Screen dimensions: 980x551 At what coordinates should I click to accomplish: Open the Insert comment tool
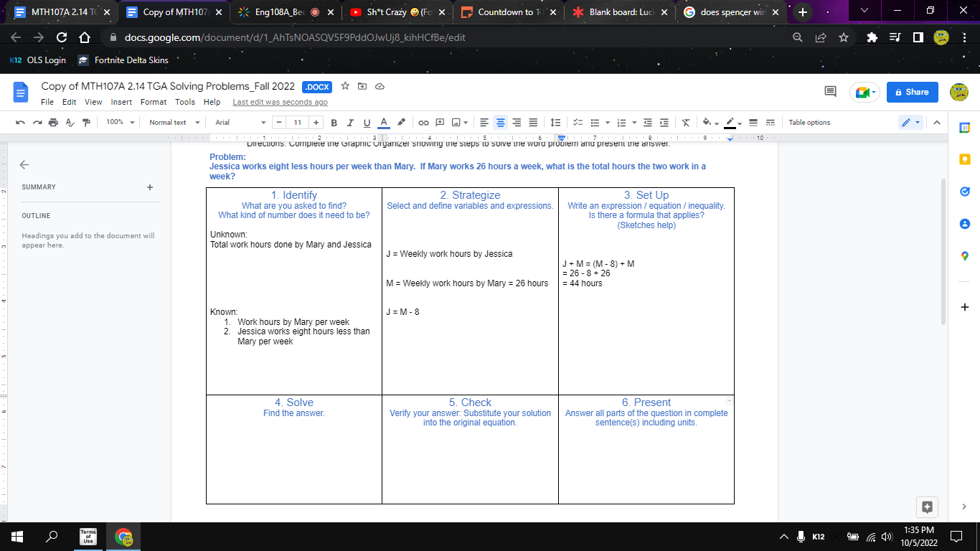[440, 122]
